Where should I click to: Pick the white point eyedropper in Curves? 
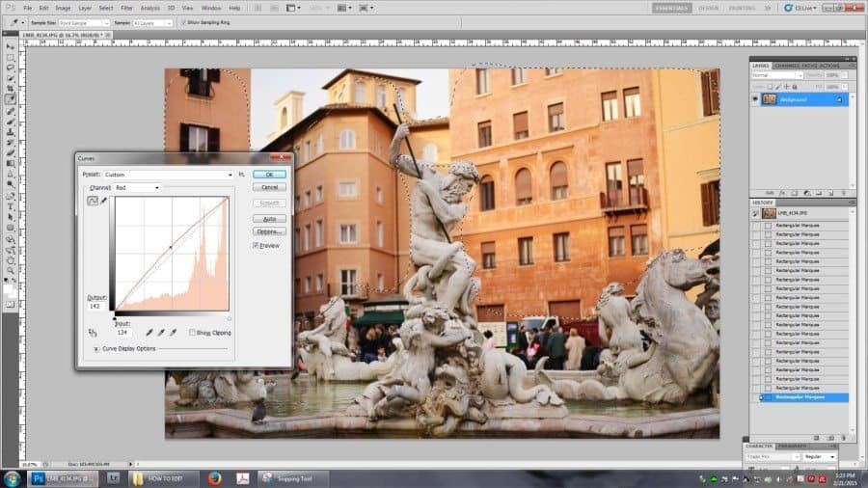174,333
